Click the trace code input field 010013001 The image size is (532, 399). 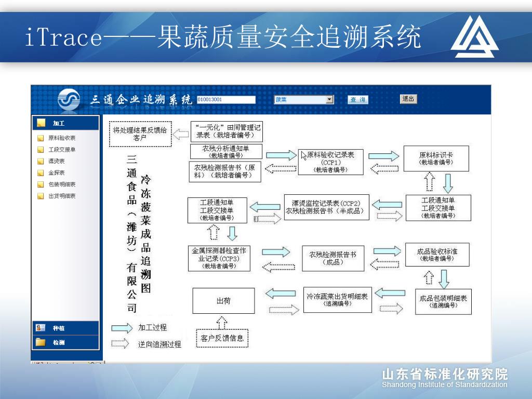[x=226, y=99]
